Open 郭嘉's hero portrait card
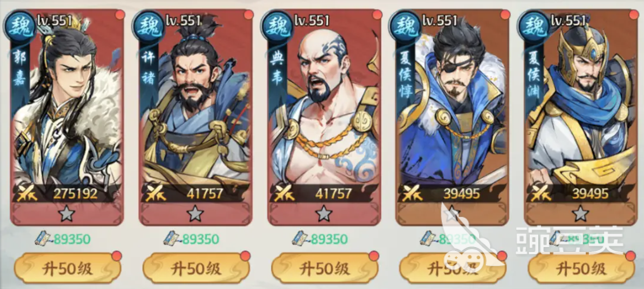Image resolution: width=644 pixels, height=289 pixels. pyautogui.click(x=67, y=117)
